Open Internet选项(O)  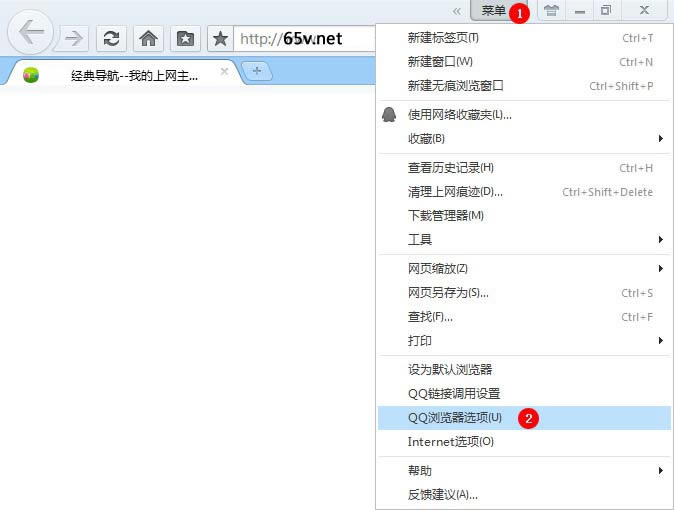(x=524, y=442)
